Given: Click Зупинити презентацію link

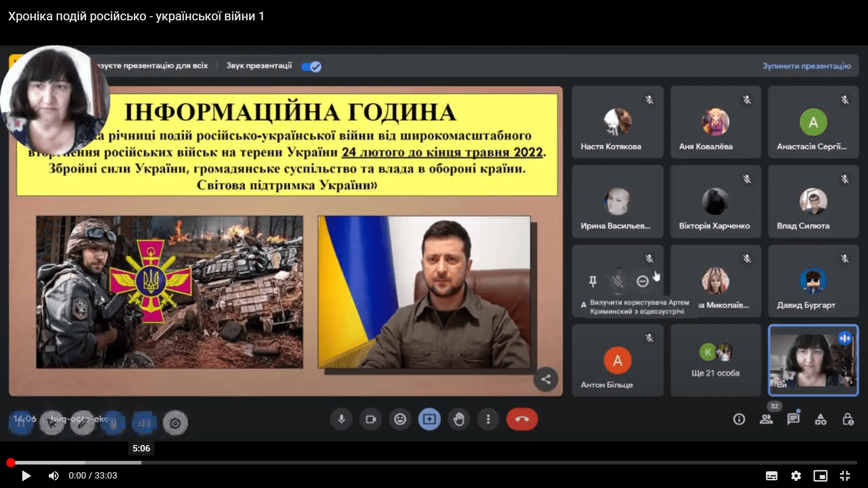Looking at the screenshot, I should coord(807,66).
